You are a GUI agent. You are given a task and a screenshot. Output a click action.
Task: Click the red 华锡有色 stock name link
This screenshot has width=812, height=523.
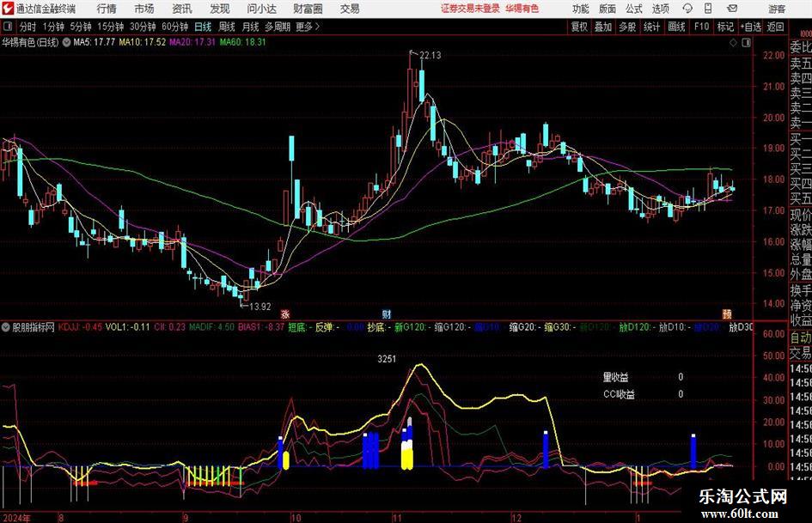[x=522, y=9]
